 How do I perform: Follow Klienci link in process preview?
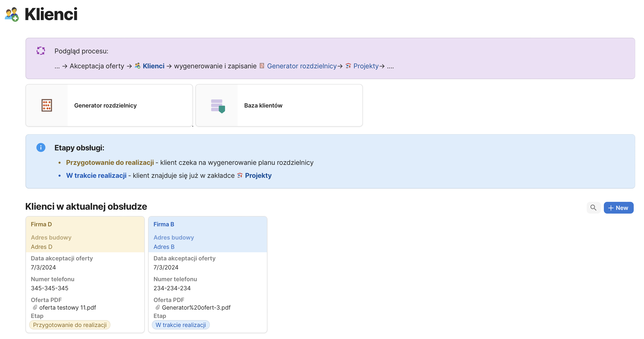click(x=153, y=66)
